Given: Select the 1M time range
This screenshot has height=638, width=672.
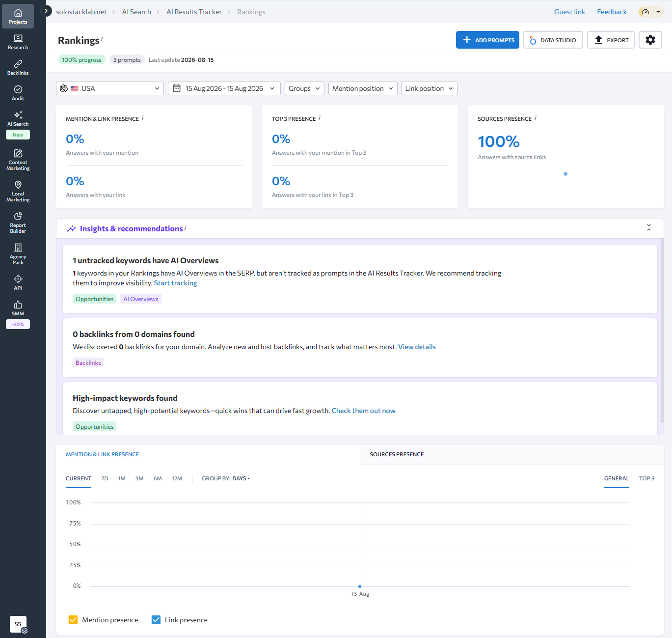Looking at the screenshot, I should (x=122, y=478).
